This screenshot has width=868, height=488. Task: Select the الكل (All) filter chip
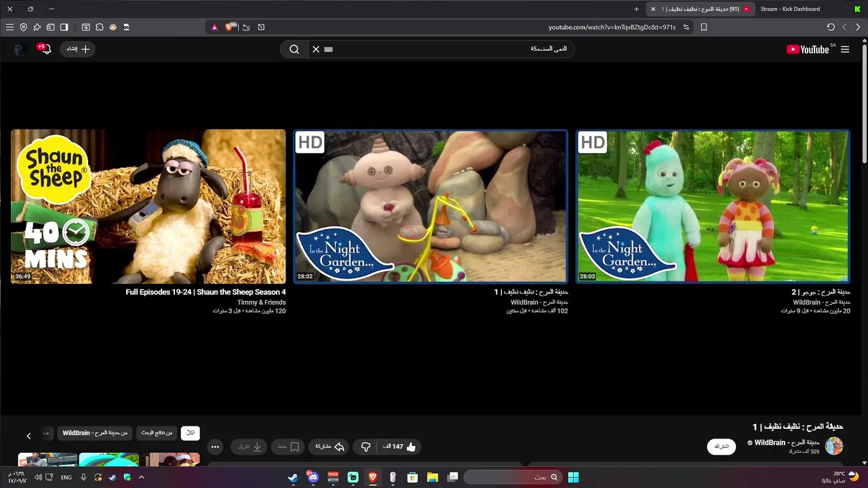tap(191, 433)
